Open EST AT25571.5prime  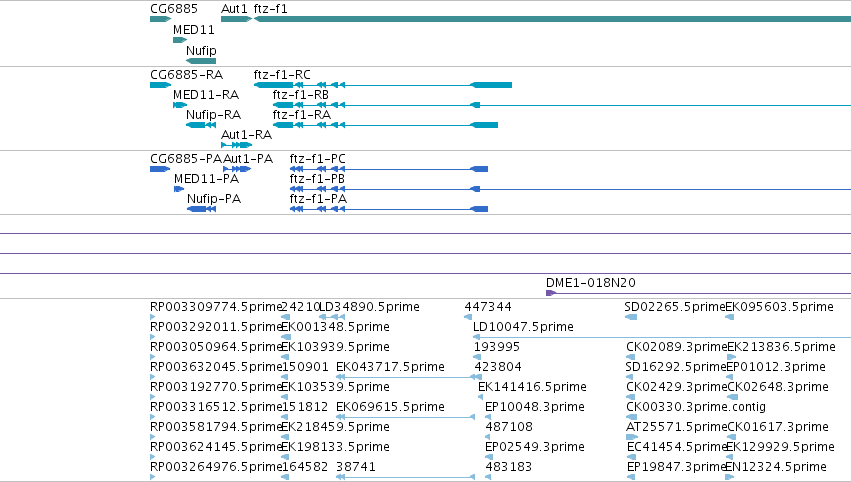(x=676, y=427)
